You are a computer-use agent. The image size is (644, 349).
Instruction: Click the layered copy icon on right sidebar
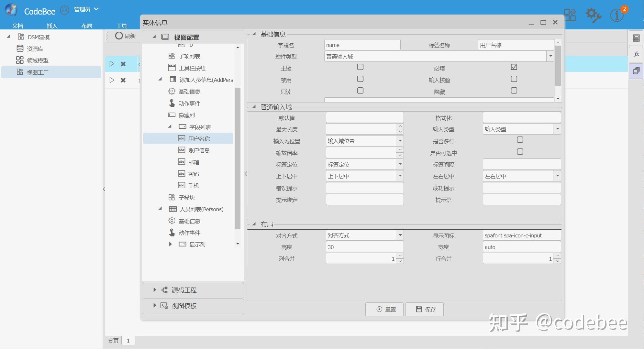click(x=637, y=71)
